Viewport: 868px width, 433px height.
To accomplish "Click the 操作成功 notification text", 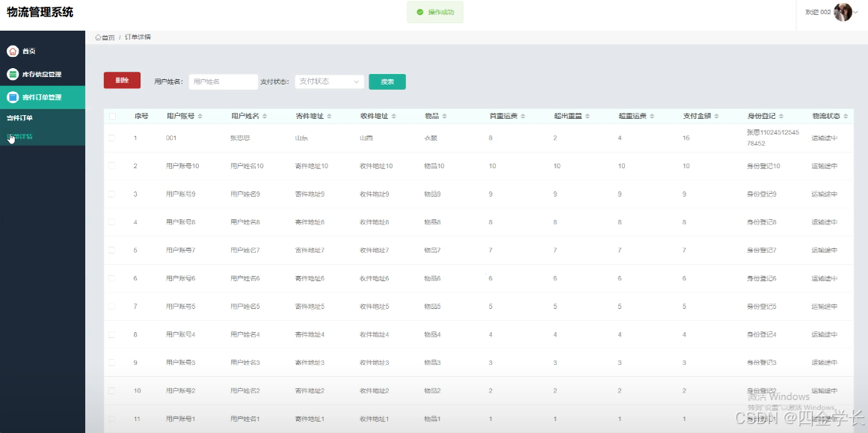I will point(440,12).
